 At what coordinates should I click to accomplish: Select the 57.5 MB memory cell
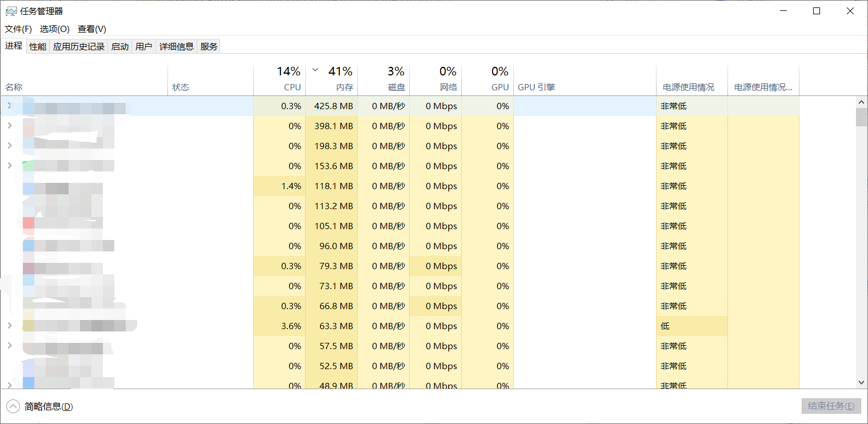(x=331, y=346)
